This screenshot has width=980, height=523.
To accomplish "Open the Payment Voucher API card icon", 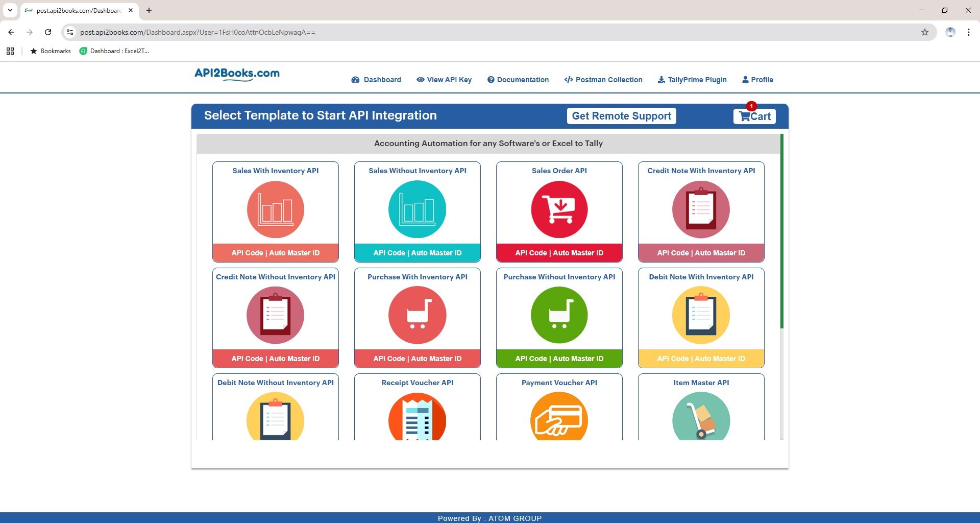I will tap(559, 416).
